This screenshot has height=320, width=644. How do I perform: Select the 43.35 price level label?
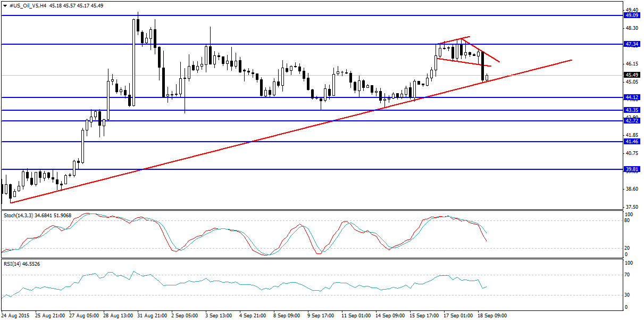[632, 110]
